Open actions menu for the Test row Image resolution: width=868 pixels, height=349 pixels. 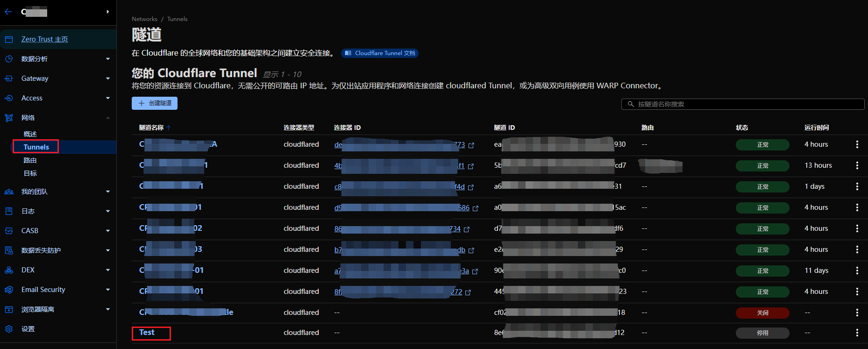coord(857,333)
